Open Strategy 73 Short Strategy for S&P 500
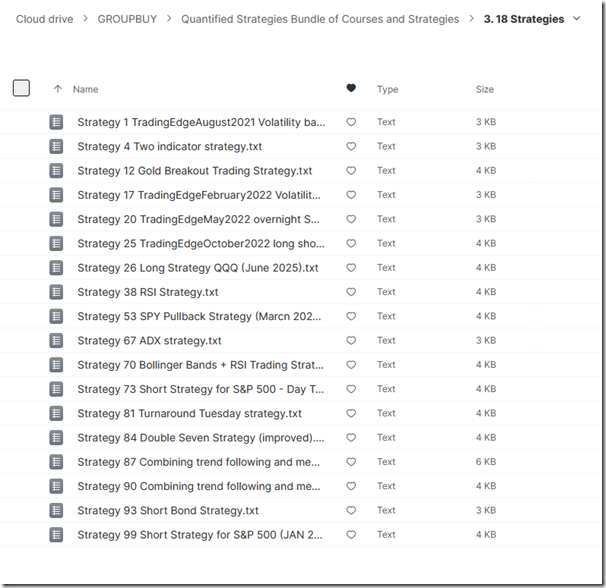The width and height of the screenshot is (606, 588). pyautogui.click(x=201, y=389)
